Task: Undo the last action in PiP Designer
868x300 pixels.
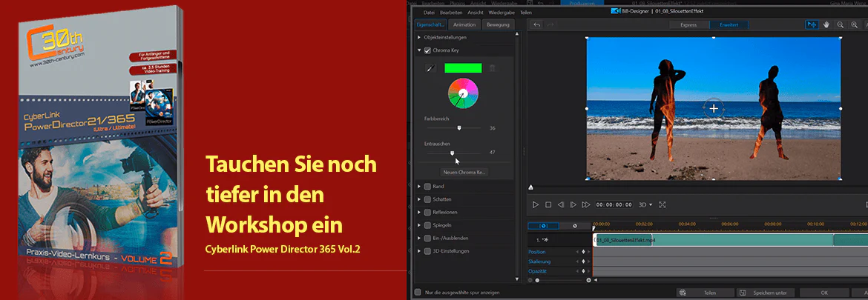Action: 537,25
